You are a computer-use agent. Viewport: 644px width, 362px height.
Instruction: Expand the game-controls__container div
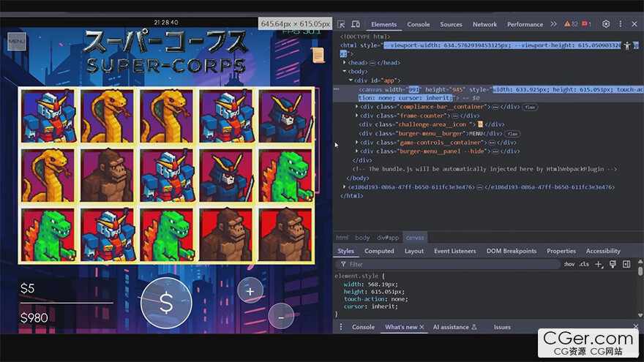pyautogui.click(x=357, y=143)
